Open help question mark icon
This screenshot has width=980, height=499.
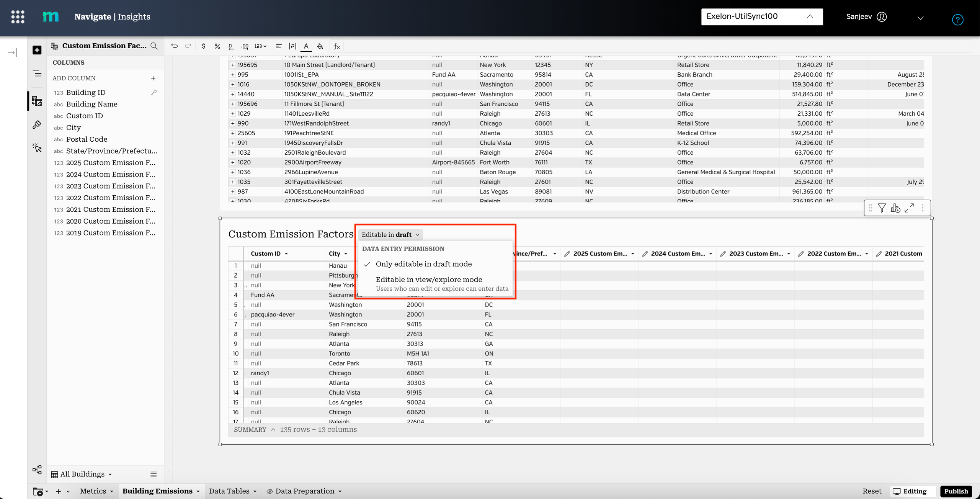(957, 20)
